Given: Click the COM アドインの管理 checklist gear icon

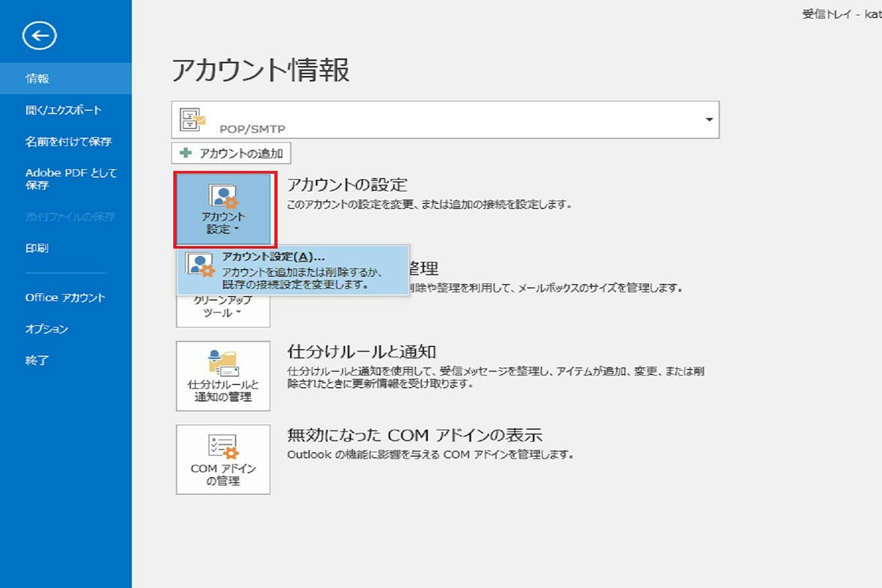Looking at the screenshot, I should pyautogui.click(x=223, y=446).
